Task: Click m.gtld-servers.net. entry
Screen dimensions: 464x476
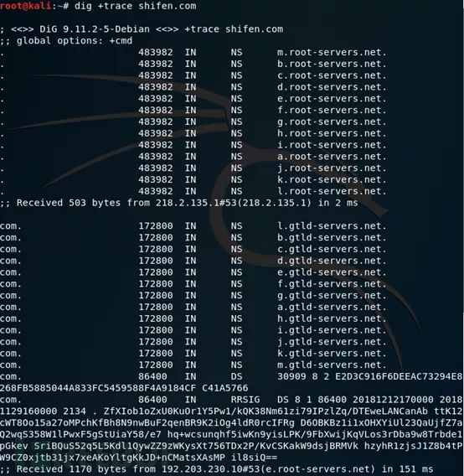Action: pyautogui.click(x=332, y=365)
